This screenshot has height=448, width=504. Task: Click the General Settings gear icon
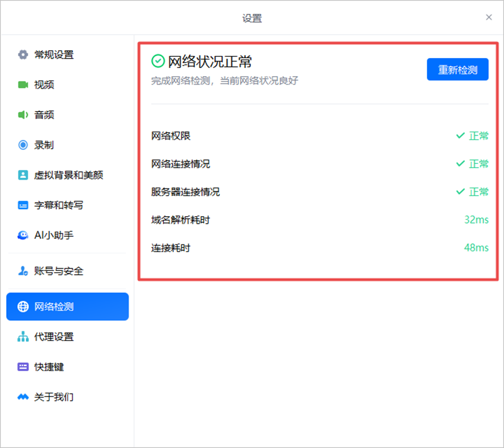point(23,55)
